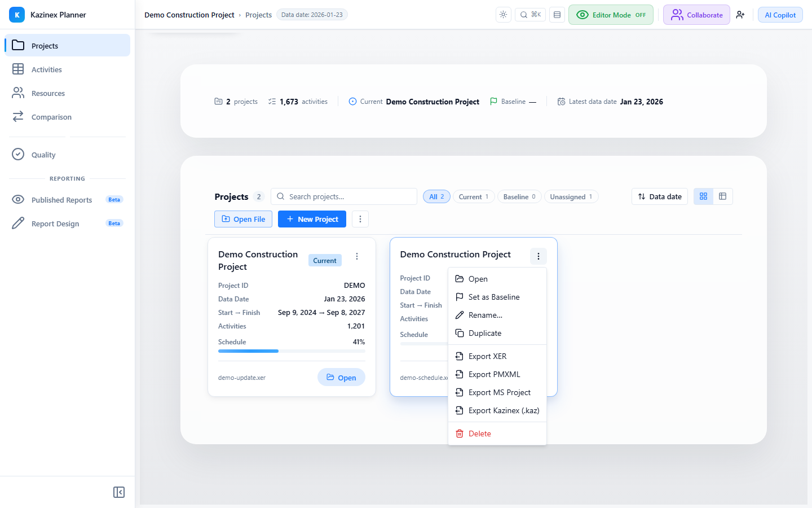The width and height of the screenshot is (812, 508).
Task: Switch to table list view
Action: click(x=723, y=196)
